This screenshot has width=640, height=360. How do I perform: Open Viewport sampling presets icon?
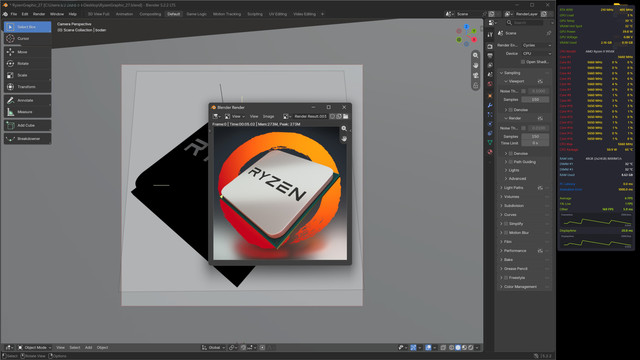[x=540, y=81]
